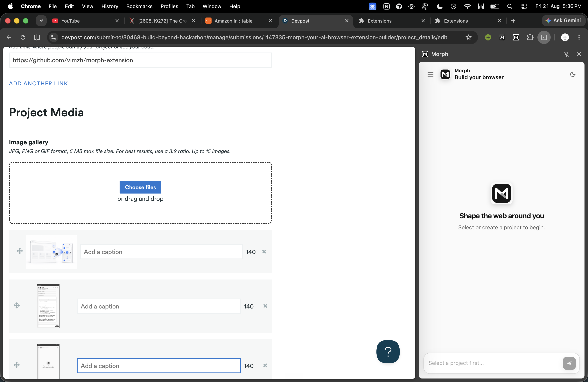This screenshot has height=382, width=588.
Task: Open the Apple menu
Action: click(x=11, y=6)
